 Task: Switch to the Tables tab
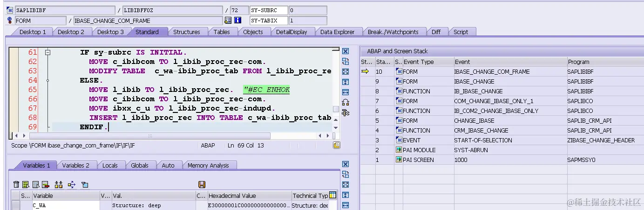tap(222, 32)
